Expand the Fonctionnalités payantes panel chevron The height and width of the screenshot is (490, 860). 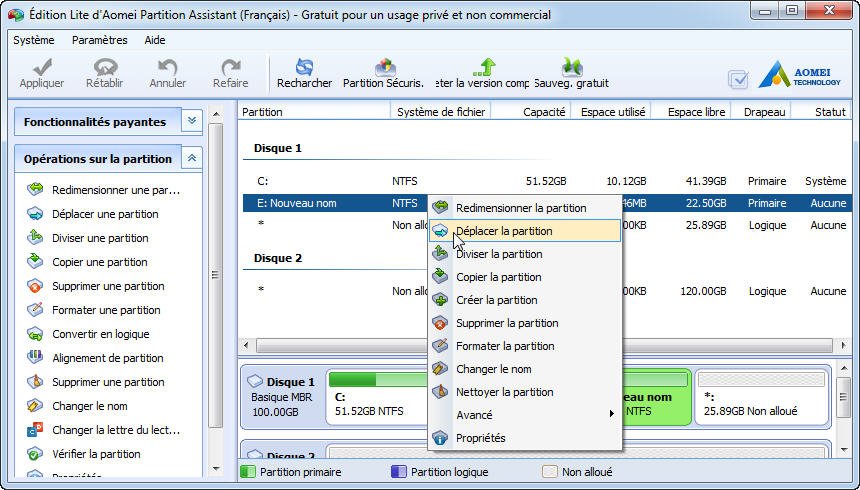pos(192,121)
